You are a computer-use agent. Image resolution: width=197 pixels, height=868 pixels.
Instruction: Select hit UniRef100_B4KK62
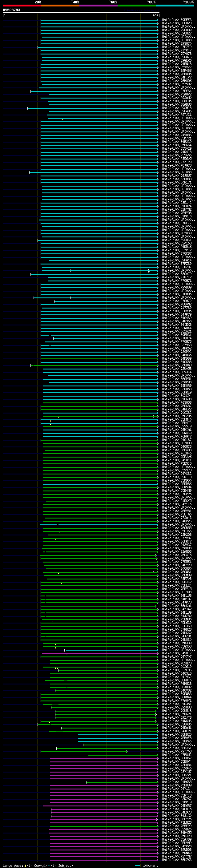coord(176,349)
